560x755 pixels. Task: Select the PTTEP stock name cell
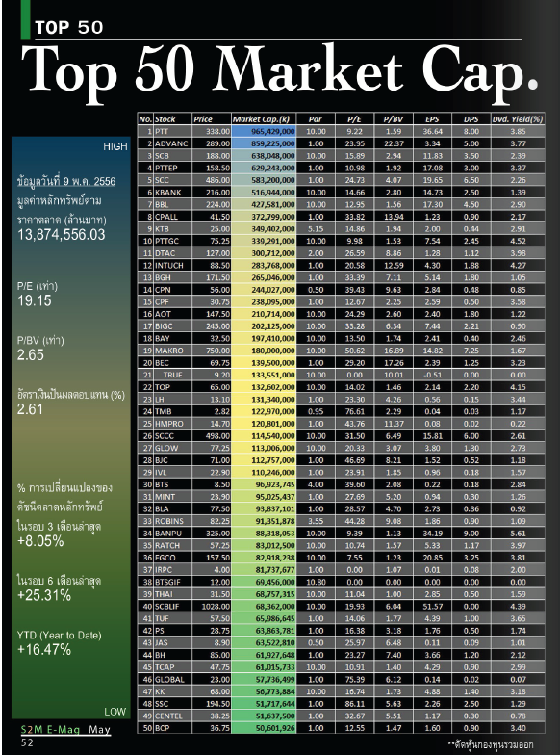click(x=173, y=168)
